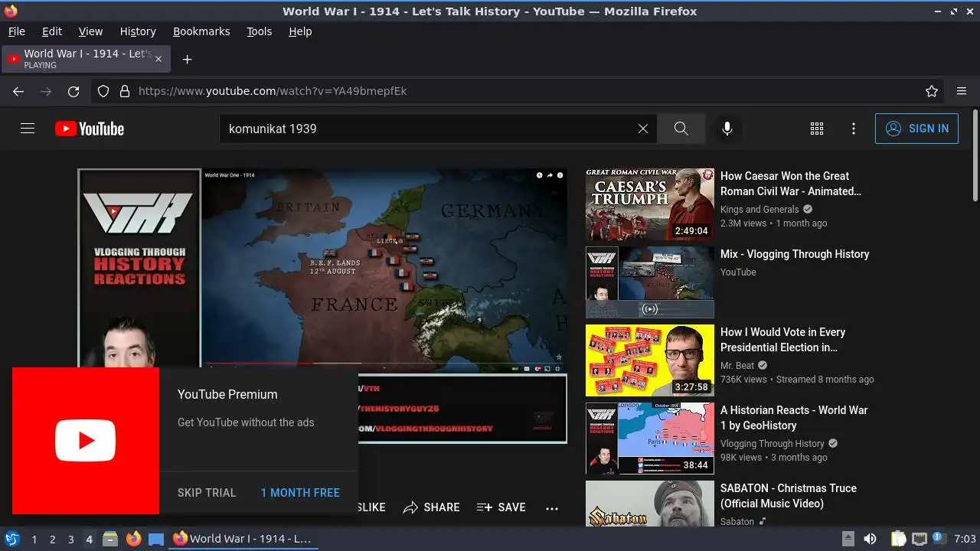Submit search with the magnifier button

point(681,129)
